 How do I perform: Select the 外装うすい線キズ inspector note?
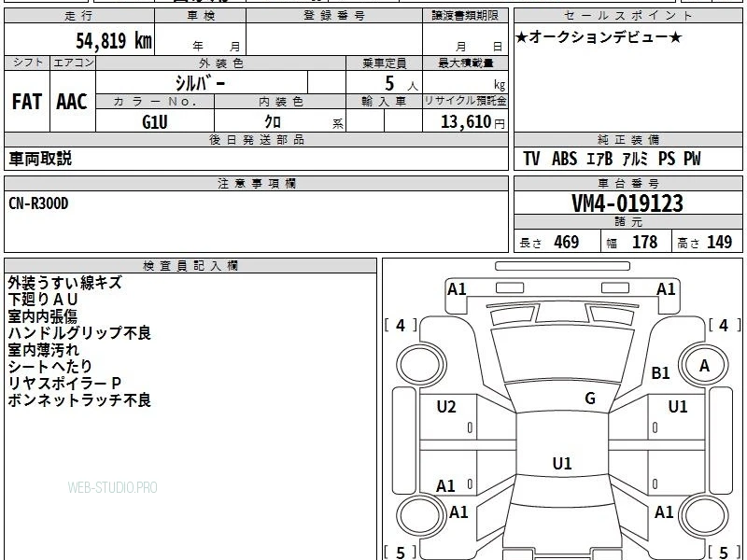pos(65,283)
